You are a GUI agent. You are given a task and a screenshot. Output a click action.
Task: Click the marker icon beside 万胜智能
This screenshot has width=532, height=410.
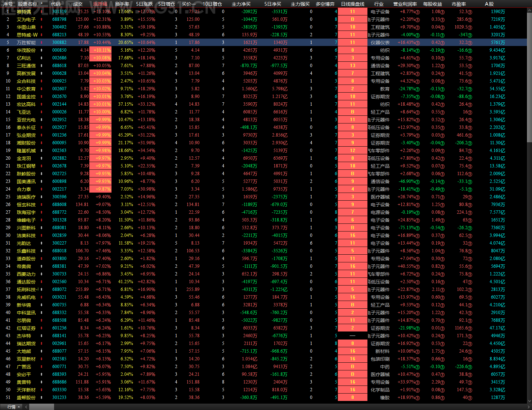42,43
